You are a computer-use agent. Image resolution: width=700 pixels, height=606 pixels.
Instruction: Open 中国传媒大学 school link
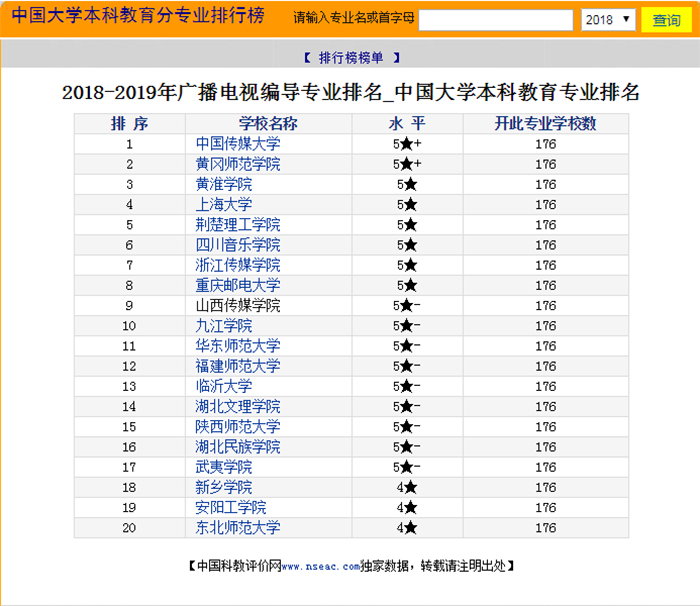point(238,144)
